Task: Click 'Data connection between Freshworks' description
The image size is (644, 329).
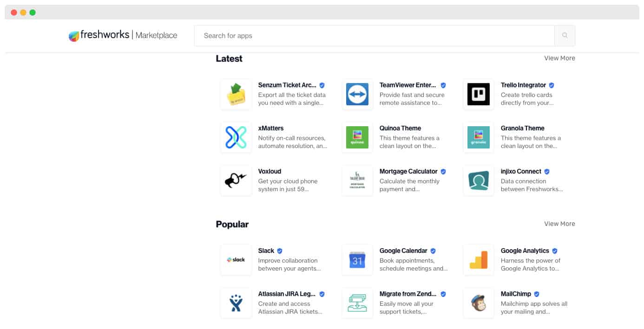Action: [532, 185]
